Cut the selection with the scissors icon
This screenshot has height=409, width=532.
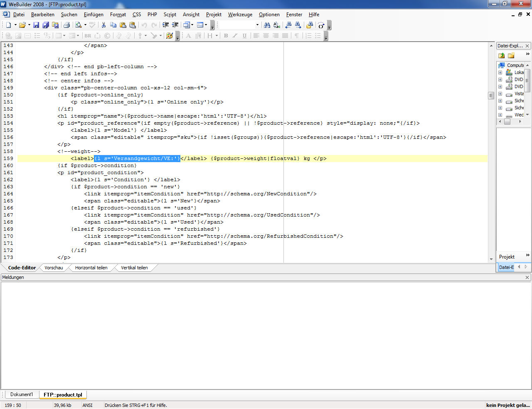(103, 25)
